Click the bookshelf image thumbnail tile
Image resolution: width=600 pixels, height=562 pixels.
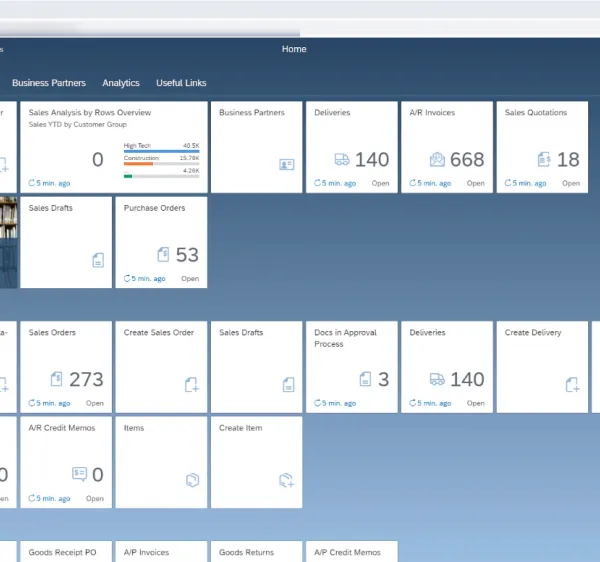tap(8, 242)
